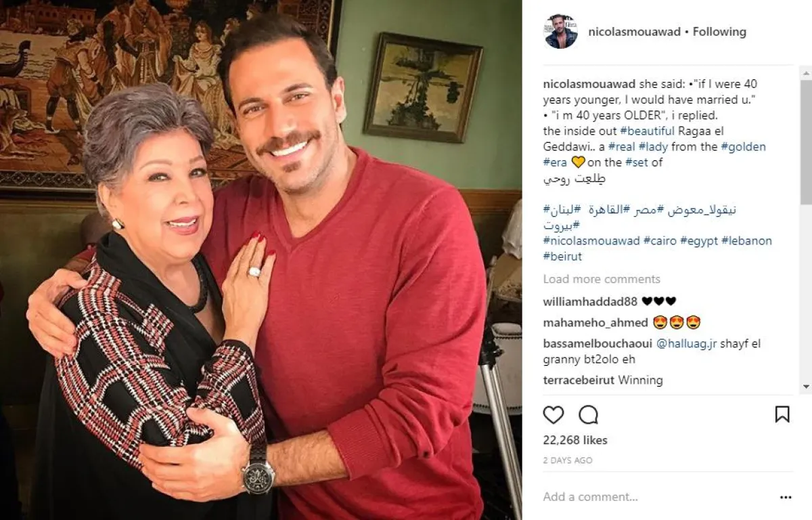812x520 pixels.
Task: Click the scrollbar up arrow in comments
Action: [806, 72]
